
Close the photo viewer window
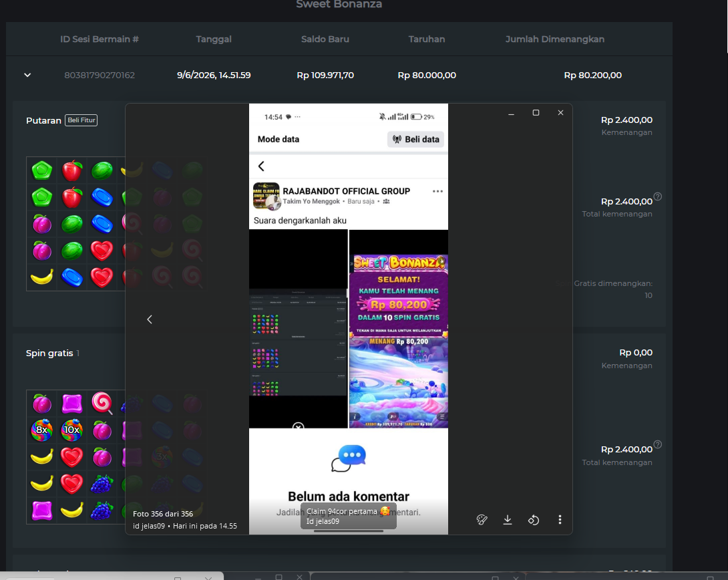560,113
